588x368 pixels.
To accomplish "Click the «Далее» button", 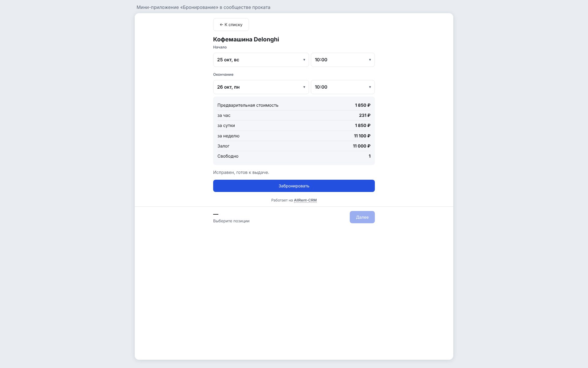I will tap(362, 217).
